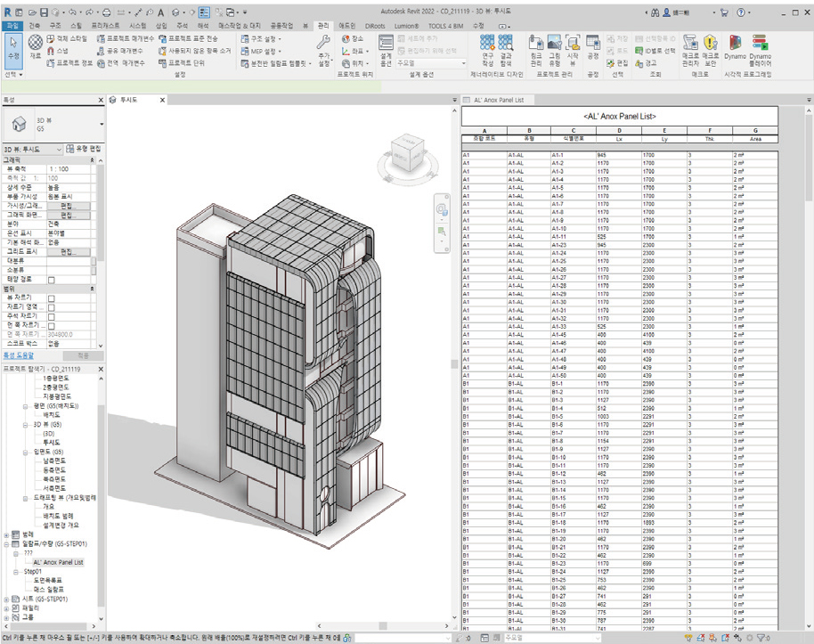The image size is (814, 644).
Task: Select AL' Anox Panel List in project browser
Action: point(58,562)
